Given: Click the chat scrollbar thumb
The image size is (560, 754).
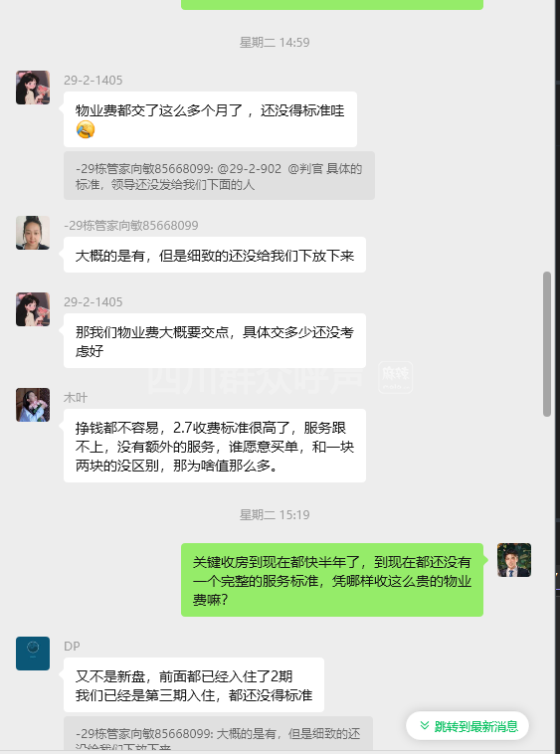Looking at the screenshot, I should (x=546, y=344).
